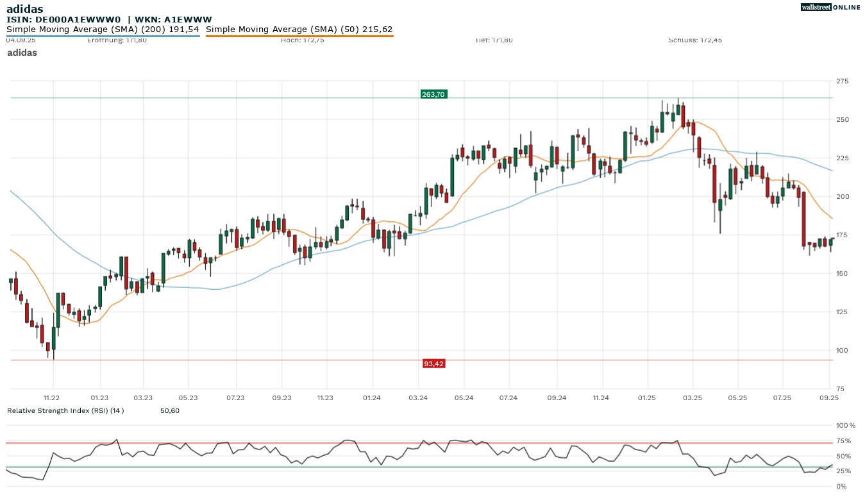Image resolution: width=865 pixels, height=504 pixels.
Task: Click the 05.23 date axis label
Action: tap(188, 398)
